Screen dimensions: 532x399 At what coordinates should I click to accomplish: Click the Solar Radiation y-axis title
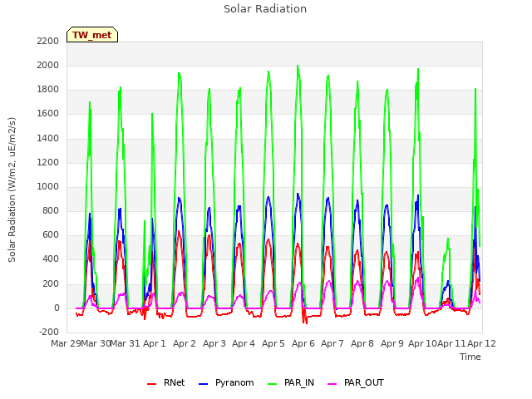click(12, 190)
